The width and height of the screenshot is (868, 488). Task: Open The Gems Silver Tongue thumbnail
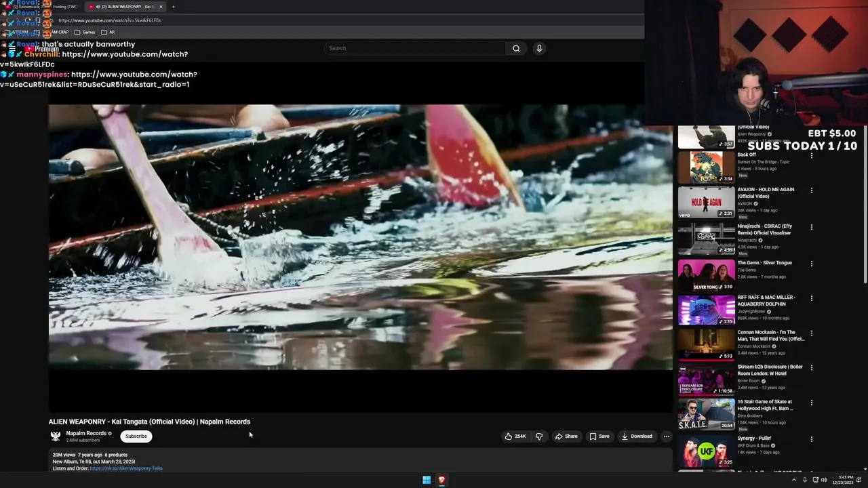point(707,275)
